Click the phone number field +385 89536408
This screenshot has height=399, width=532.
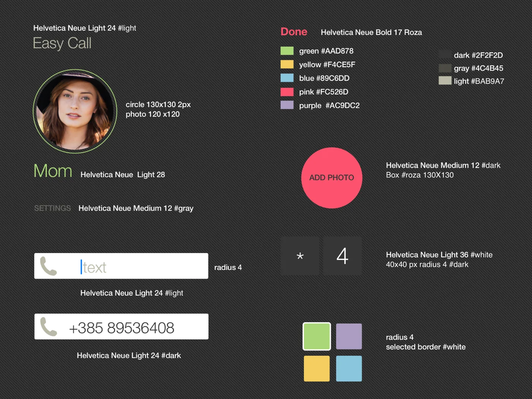pos(121,326)
